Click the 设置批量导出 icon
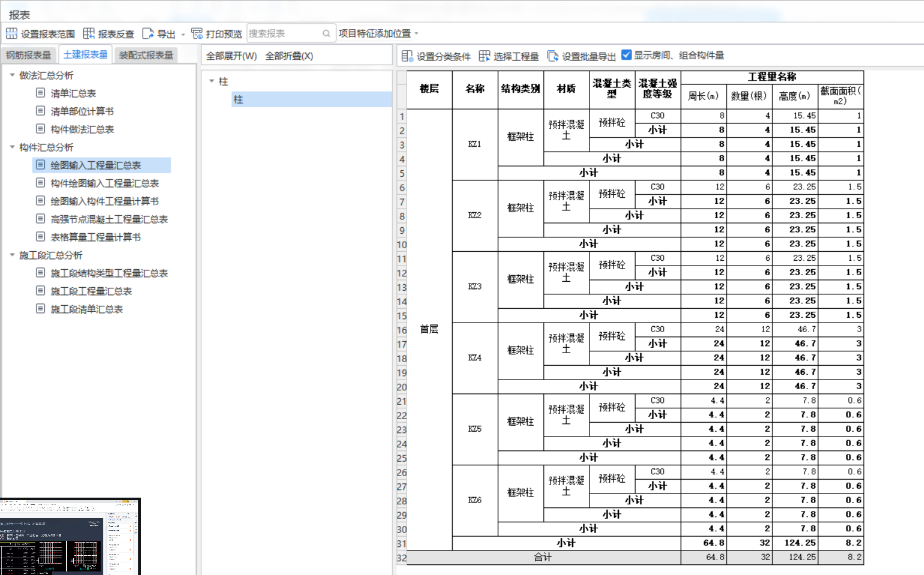Image resolution: width=924 pixels, height=575 pixels. [x=553, y=56]
